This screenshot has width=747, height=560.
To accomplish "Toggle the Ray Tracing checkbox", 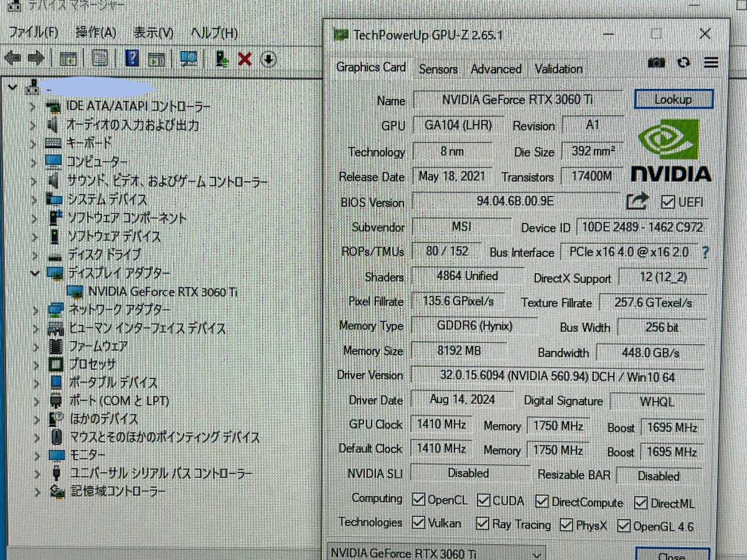I will (x=482, y=524).
